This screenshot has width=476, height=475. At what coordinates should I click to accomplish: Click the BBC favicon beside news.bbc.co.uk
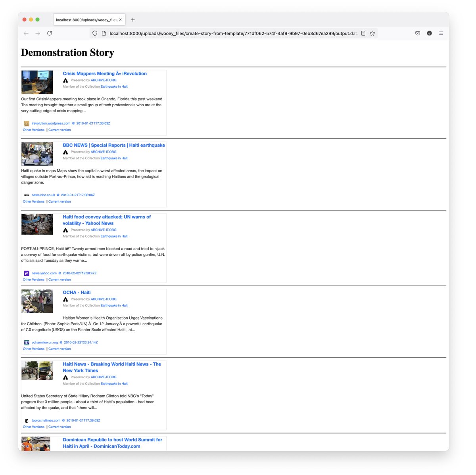click(27, 195)
